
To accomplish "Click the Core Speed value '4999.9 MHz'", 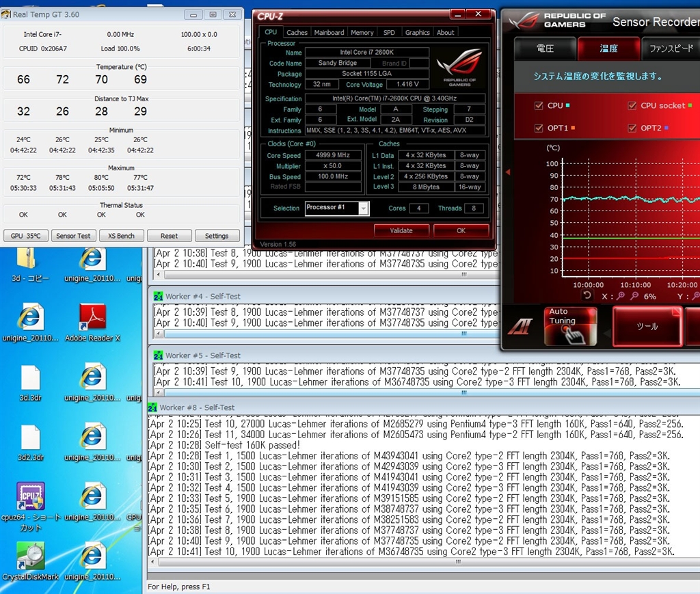I will coord(333,155).
